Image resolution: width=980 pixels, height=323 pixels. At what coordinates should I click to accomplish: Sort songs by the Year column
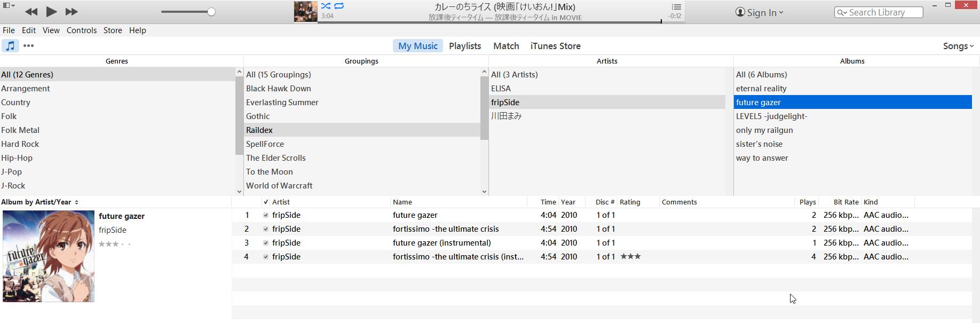pyautogui.click(x=568, y=202)
